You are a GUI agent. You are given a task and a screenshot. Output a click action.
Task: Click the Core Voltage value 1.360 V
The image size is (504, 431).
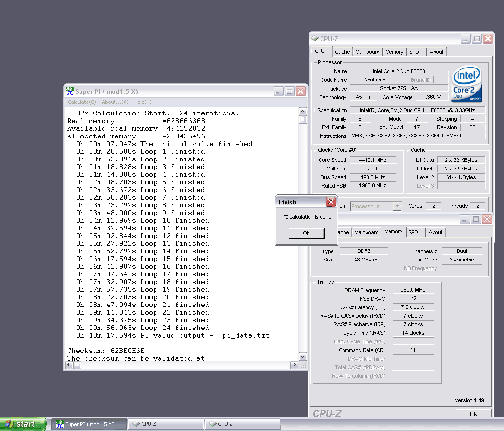tap(432, 97)
